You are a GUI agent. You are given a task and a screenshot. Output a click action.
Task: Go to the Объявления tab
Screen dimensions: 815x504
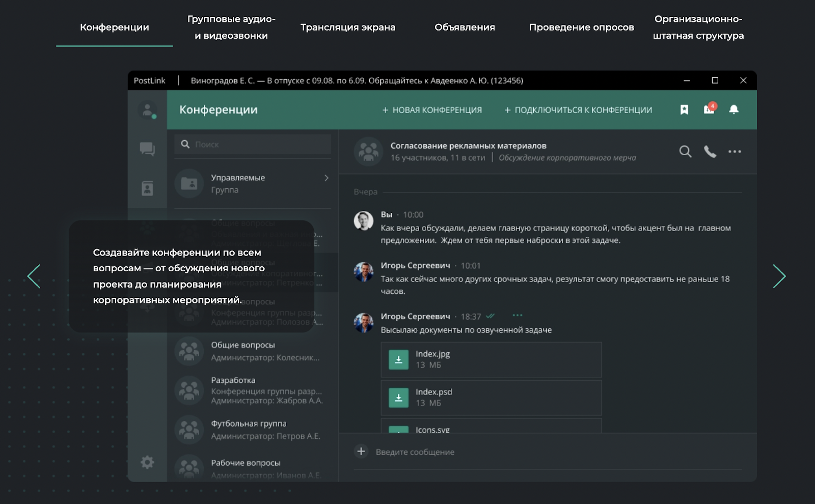(465, 27)
